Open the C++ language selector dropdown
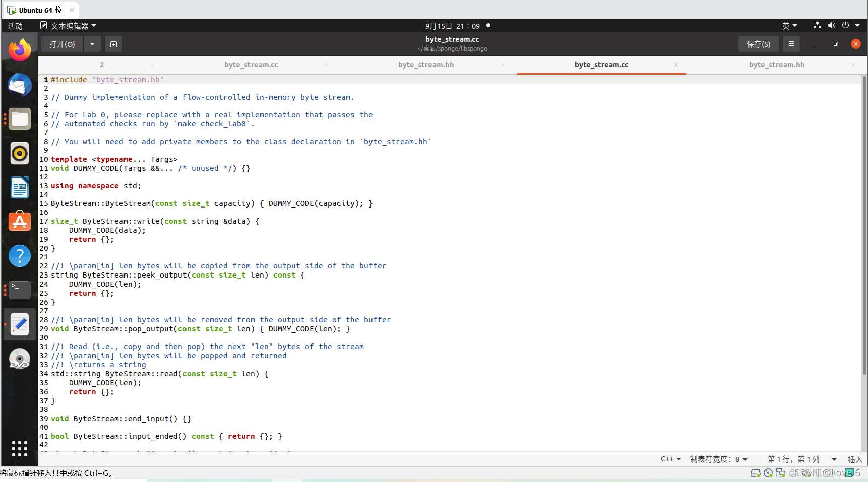 tap(671, 459)
